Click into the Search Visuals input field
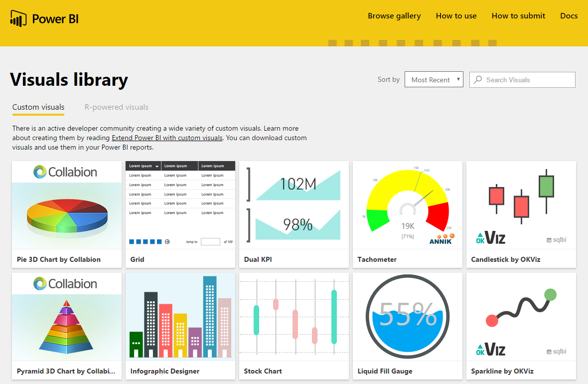The height and width of the screenshot is (384, 588). click(522, 80)
